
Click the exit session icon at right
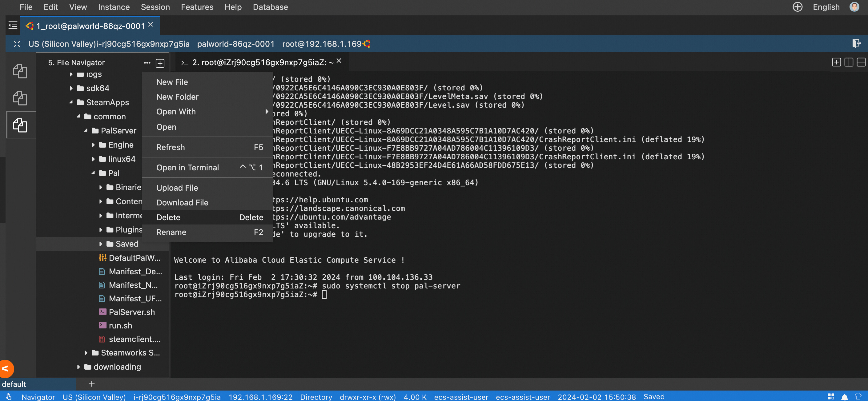click(856, 43)
